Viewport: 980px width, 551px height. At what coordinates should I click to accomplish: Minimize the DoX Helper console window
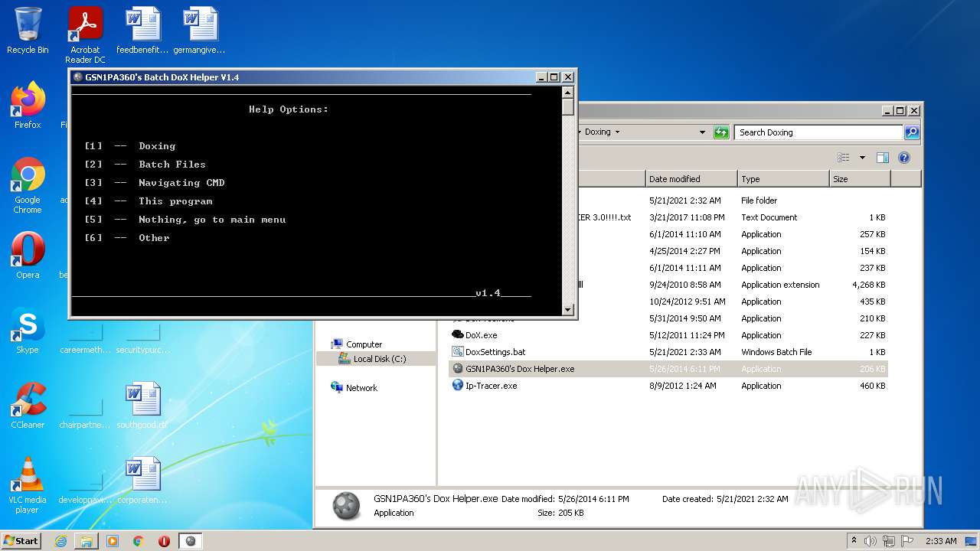tap(541, 77)
